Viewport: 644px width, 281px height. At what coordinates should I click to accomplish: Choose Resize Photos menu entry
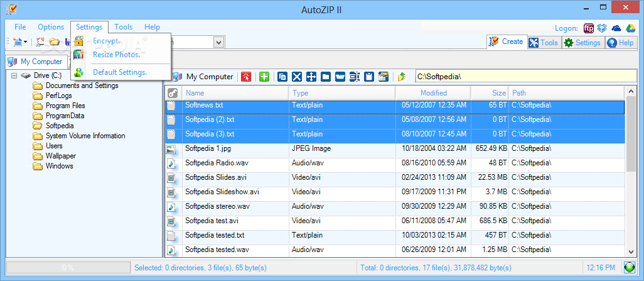(x=122, y=54)
